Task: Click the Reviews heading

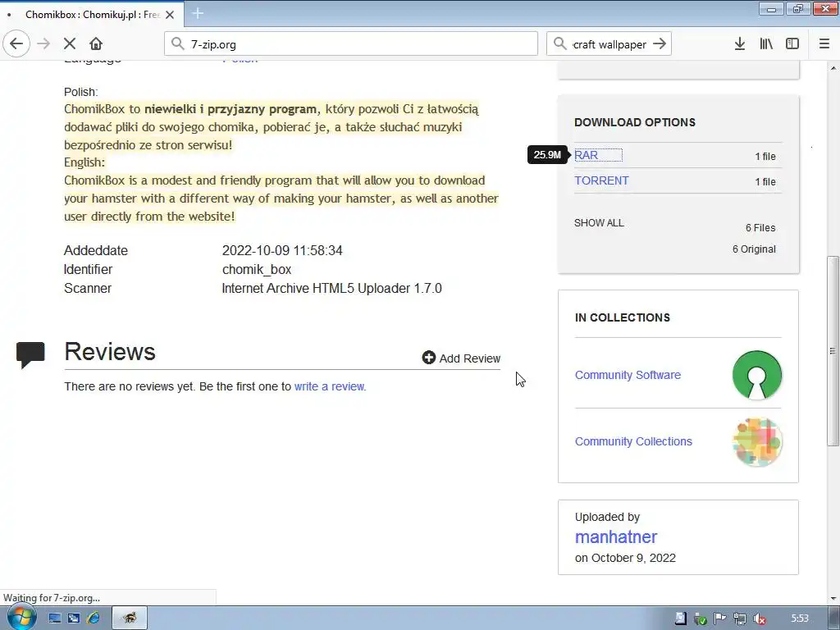Action: (x=110, y=351)
